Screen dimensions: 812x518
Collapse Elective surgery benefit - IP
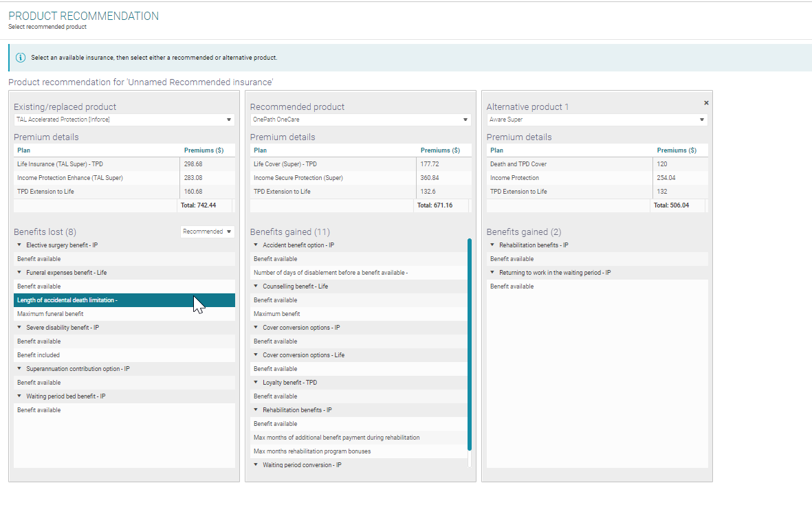click(19, 245)
